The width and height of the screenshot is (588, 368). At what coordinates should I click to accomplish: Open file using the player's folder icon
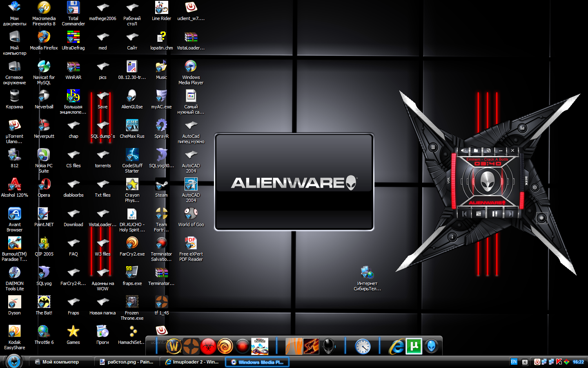476,150
